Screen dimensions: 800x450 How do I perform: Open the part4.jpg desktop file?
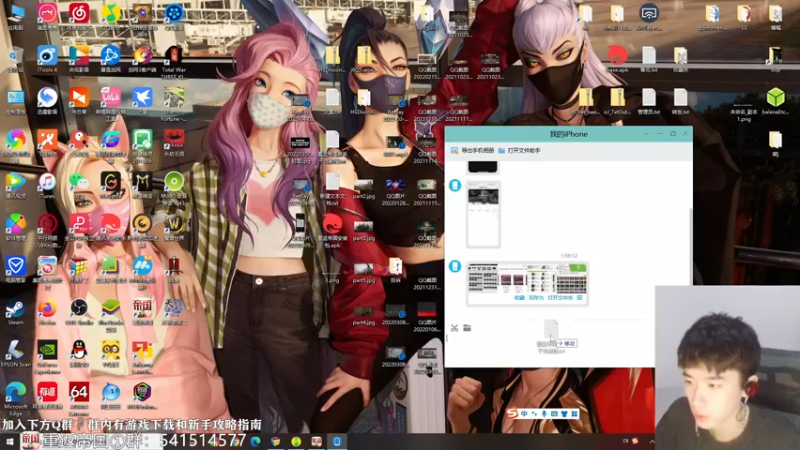pos(363,315)
